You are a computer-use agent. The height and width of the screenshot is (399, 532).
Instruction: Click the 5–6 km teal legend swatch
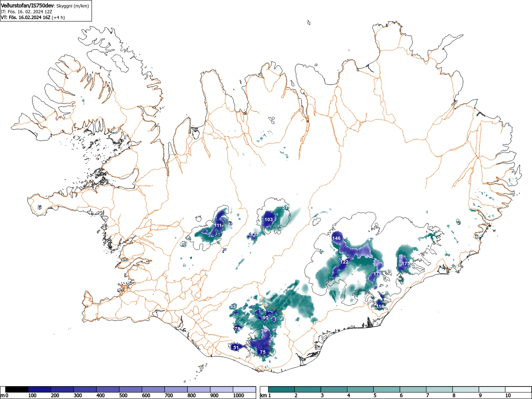[387, 389]
